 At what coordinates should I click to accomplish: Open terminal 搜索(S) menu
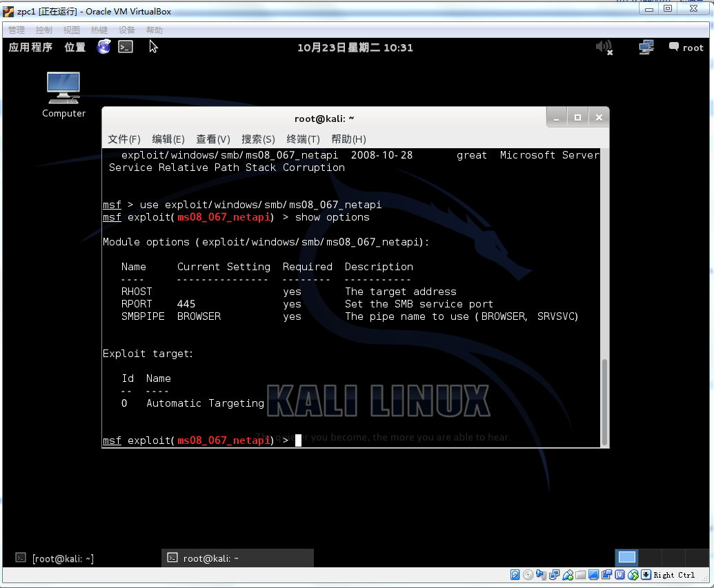[258, 139]
